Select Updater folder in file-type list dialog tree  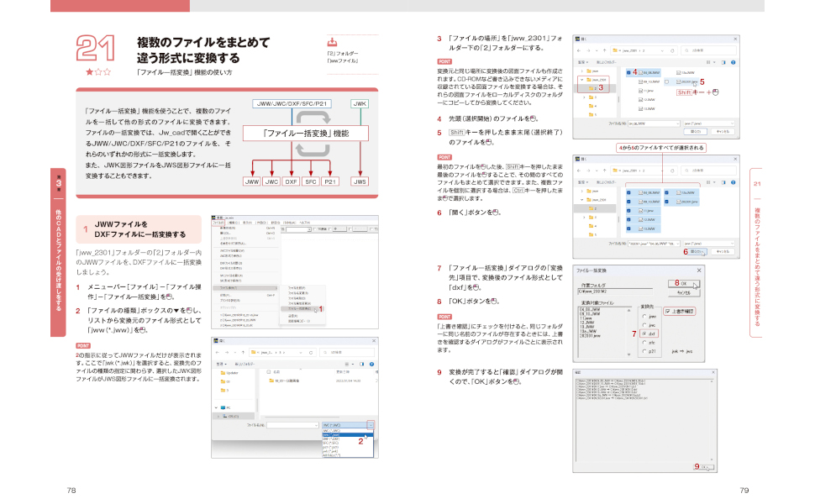click(x=229, y=373)
